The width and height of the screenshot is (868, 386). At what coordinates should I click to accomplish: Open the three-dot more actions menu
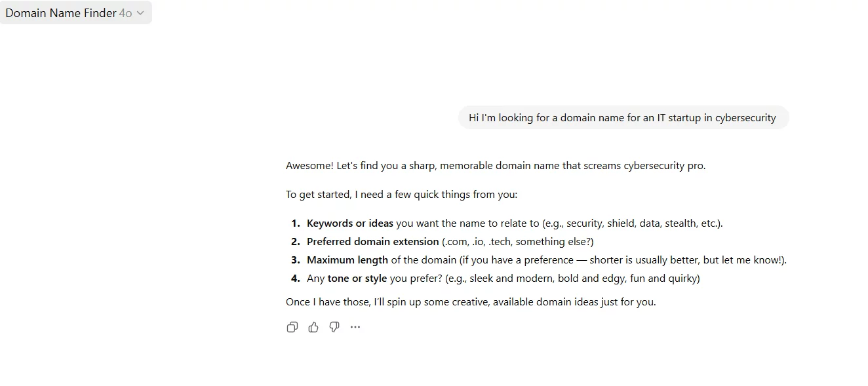click(355, 327)
